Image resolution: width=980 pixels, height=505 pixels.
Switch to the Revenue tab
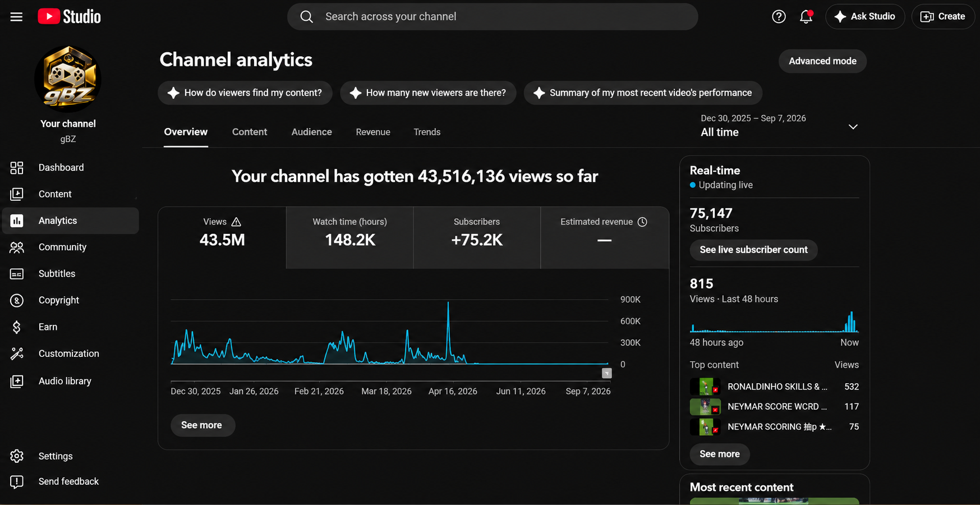point(373,132)
